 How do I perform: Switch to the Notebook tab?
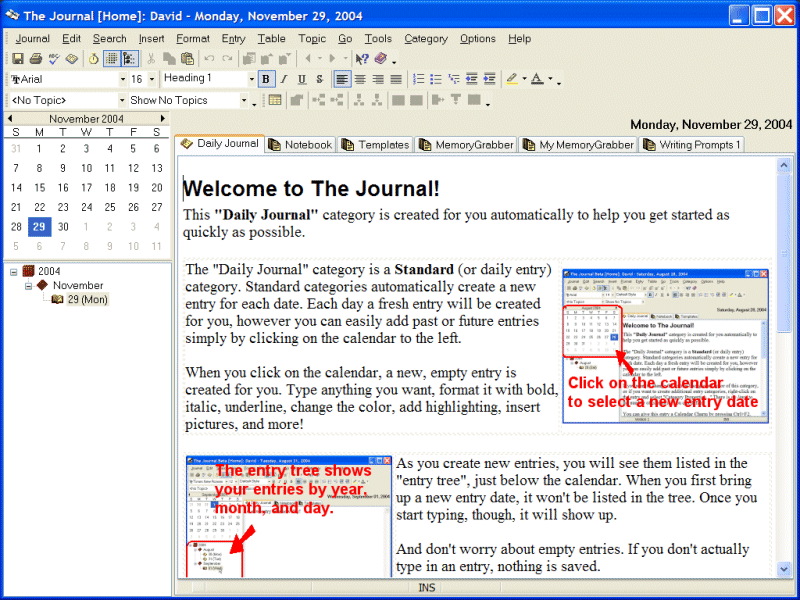click(x=299, y=145)
